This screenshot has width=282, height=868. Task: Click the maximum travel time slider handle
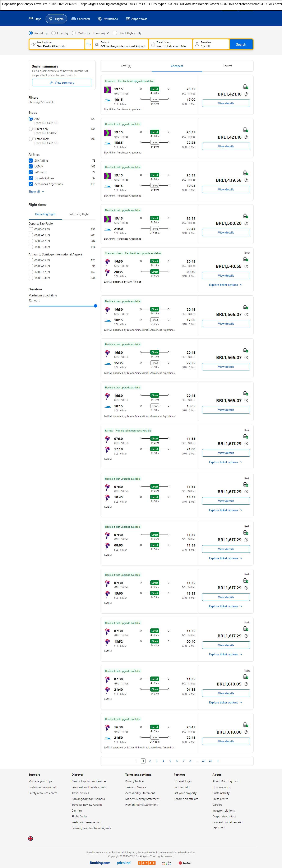(95, 306)
